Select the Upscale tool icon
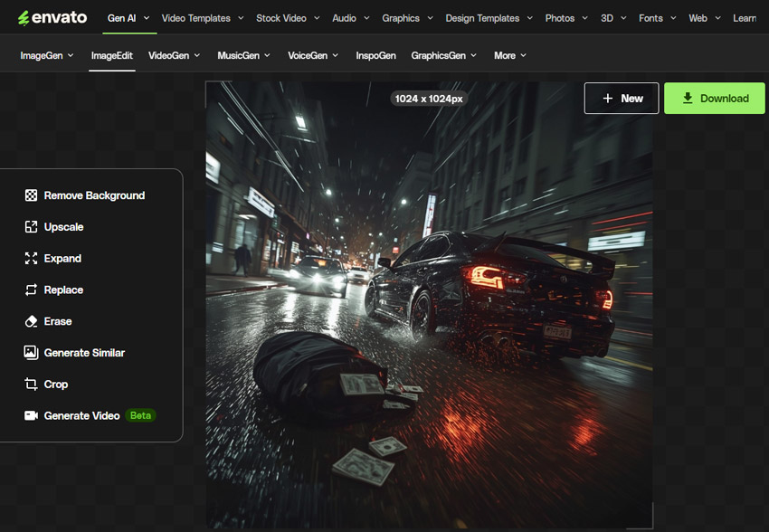Image resolution: width=769 pixels, height=532 pixels. tap(31, 227)
